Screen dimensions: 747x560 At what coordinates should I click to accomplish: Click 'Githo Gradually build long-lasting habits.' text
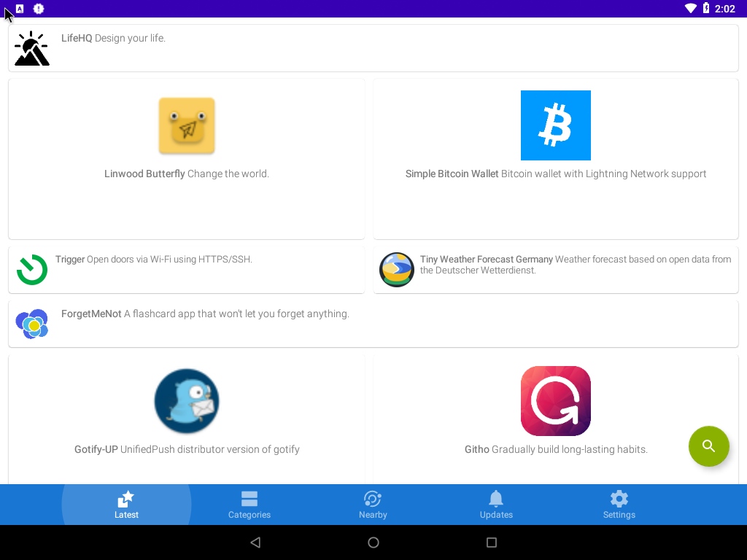pos(556,449)
